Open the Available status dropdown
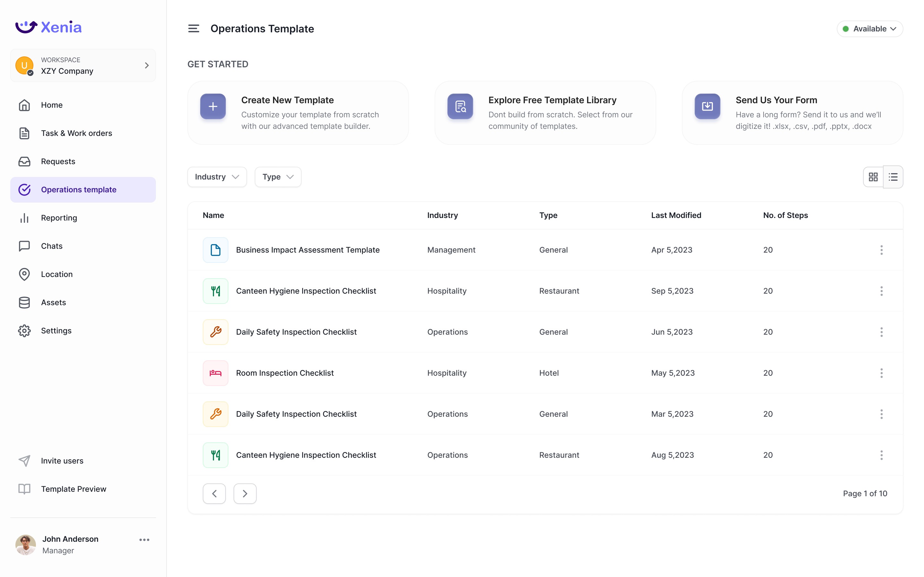This screenshot has width=924, height=577. coord(869,29)
